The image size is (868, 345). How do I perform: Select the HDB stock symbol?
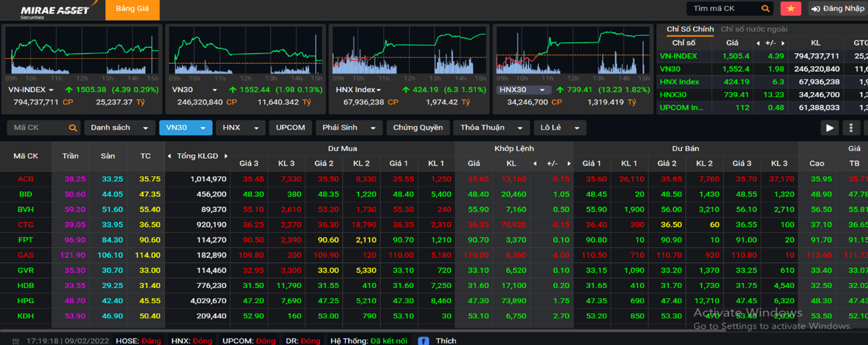tap(25, 285)
